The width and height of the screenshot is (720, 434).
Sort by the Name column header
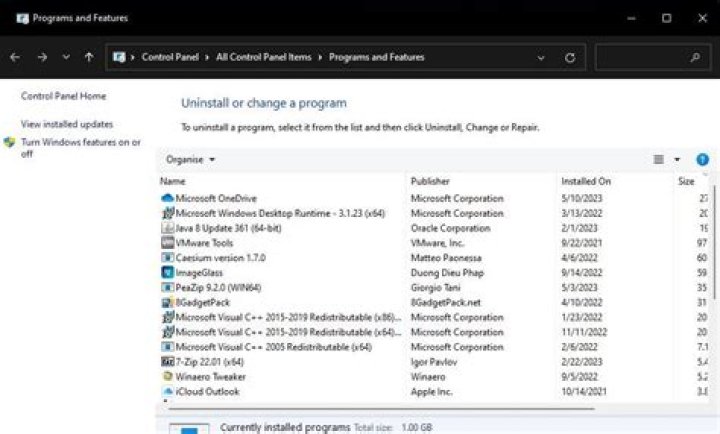point(173,181)
